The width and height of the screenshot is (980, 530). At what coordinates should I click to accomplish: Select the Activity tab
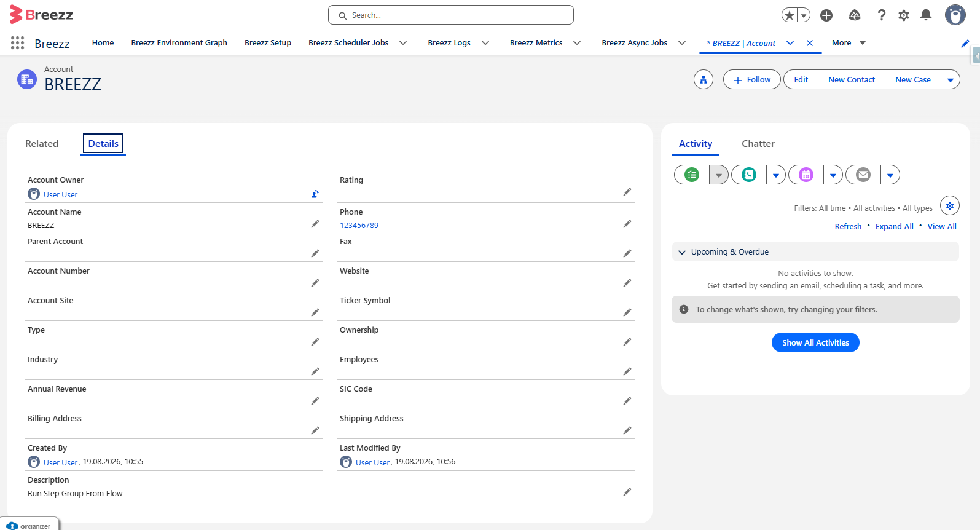pos(696,144)
